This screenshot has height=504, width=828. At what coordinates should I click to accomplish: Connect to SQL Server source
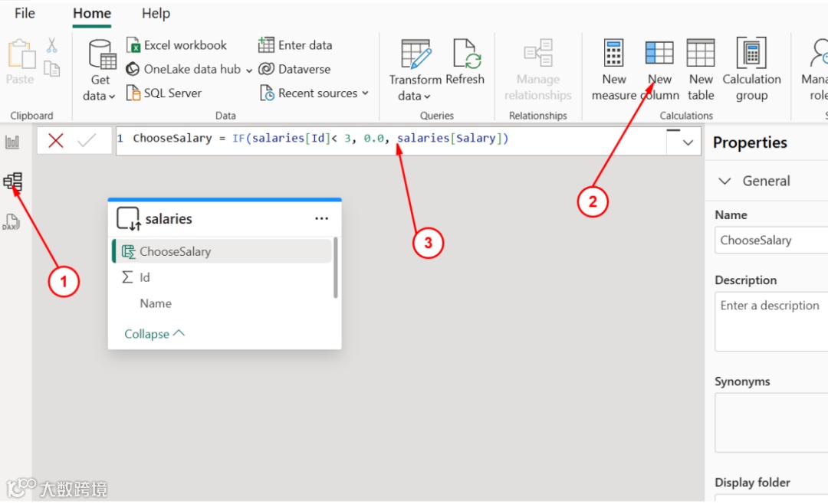164,93
